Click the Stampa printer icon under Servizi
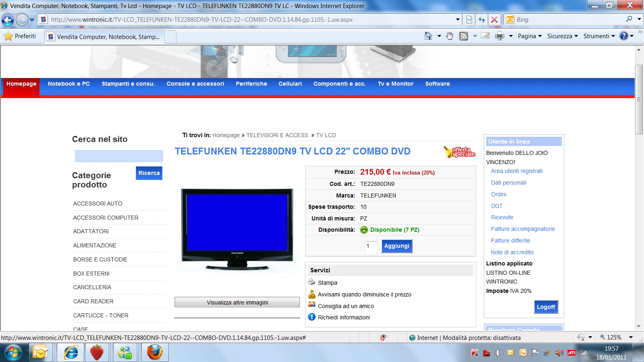This screenshot has height=362, width=644. [312, 282]
